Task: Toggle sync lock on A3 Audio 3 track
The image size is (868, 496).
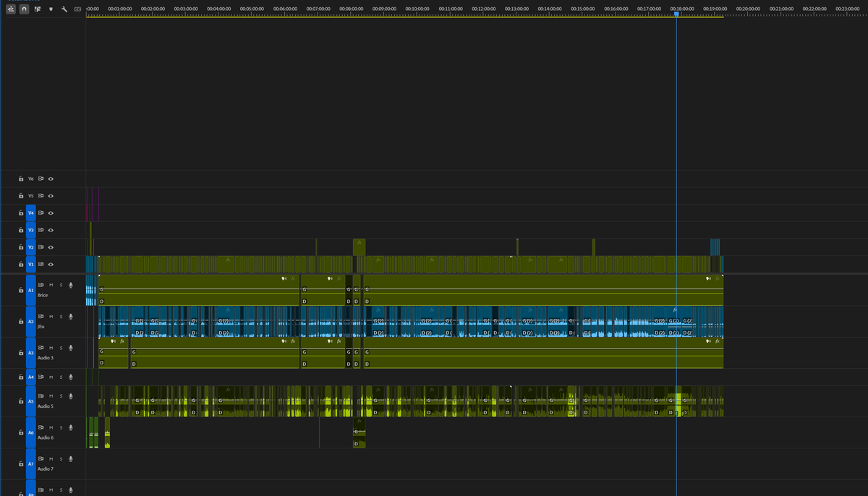Action: pos(41,348)
